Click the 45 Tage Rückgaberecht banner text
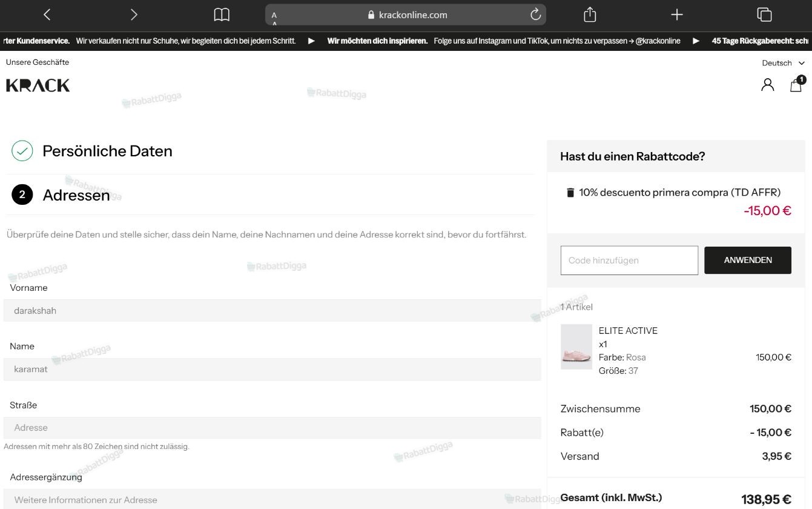 point(760,41)
